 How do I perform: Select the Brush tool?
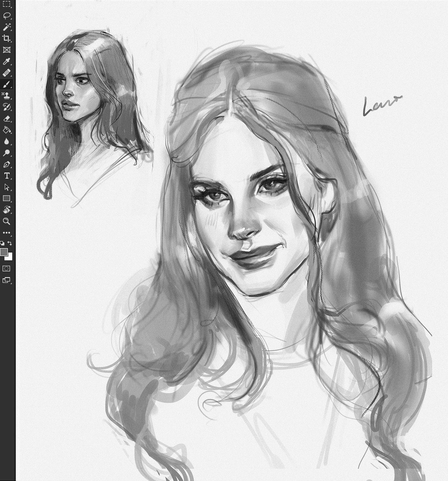(x=7, y=84)
